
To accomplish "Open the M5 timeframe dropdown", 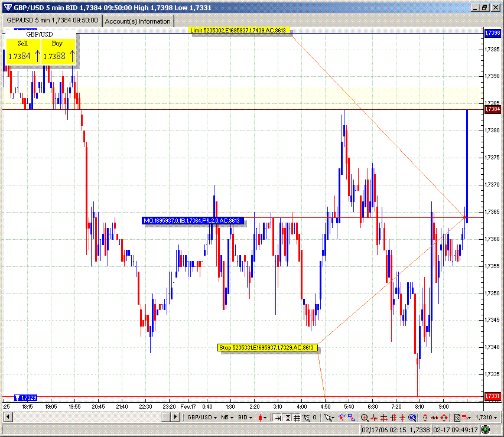I will (227, 418).
